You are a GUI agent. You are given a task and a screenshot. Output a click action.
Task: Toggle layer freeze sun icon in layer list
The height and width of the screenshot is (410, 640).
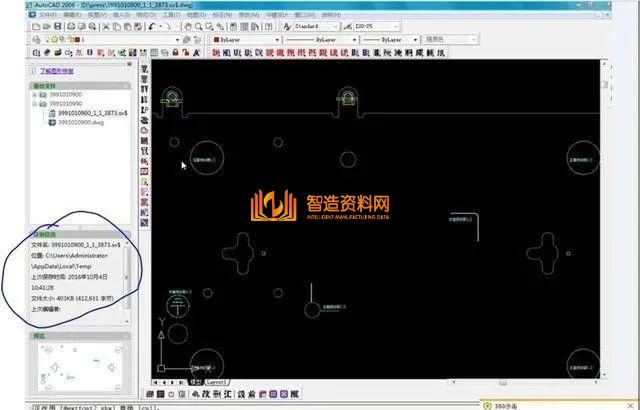pyautogui.click(x=54, y=40)
